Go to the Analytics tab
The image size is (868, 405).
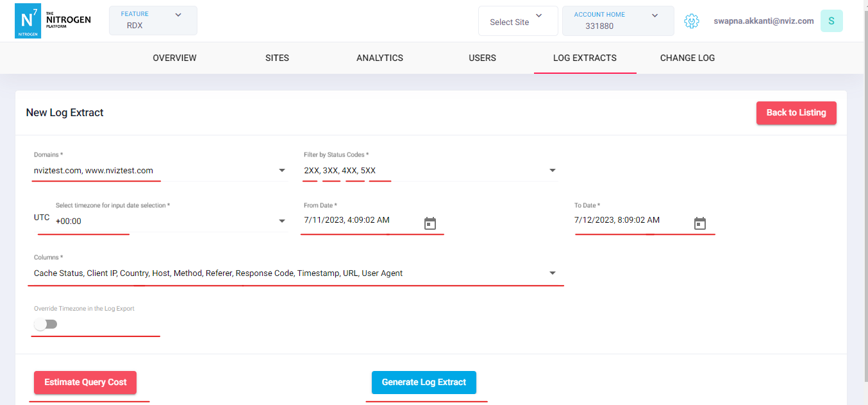pyautogui.click(x=380, y=58)
